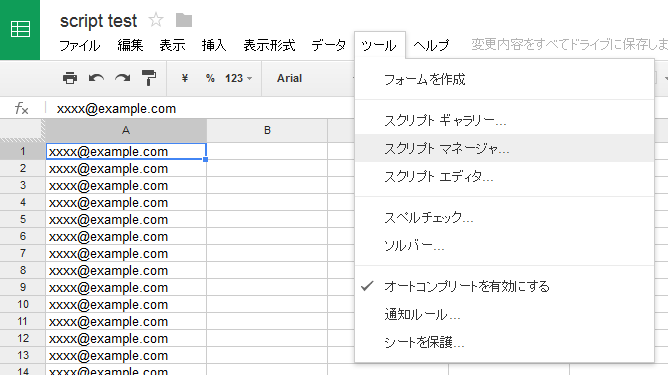Click the redo arrow icon
This screenshot has width=668, height=375.
click(x=123, y=78)
